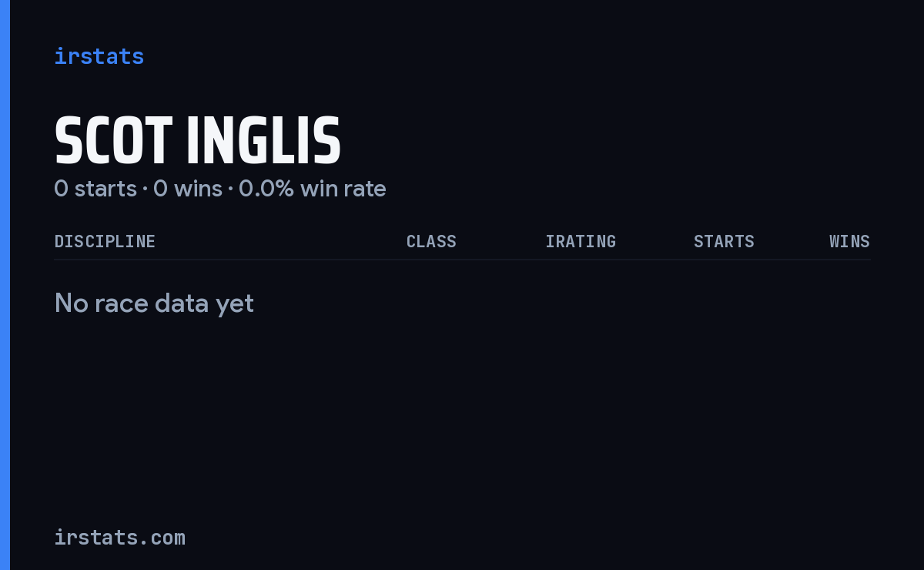Click the dot separator after "0 starts"

point(145,189)
